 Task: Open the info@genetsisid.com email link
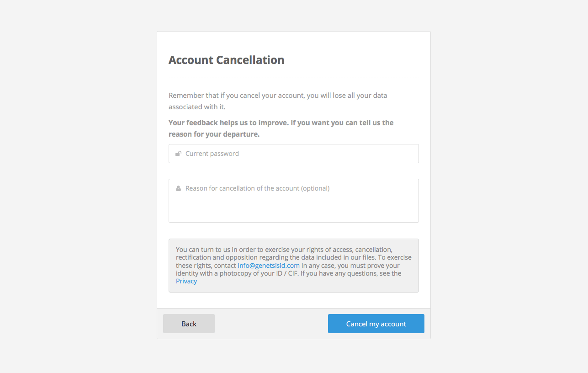tap(269, 266)
